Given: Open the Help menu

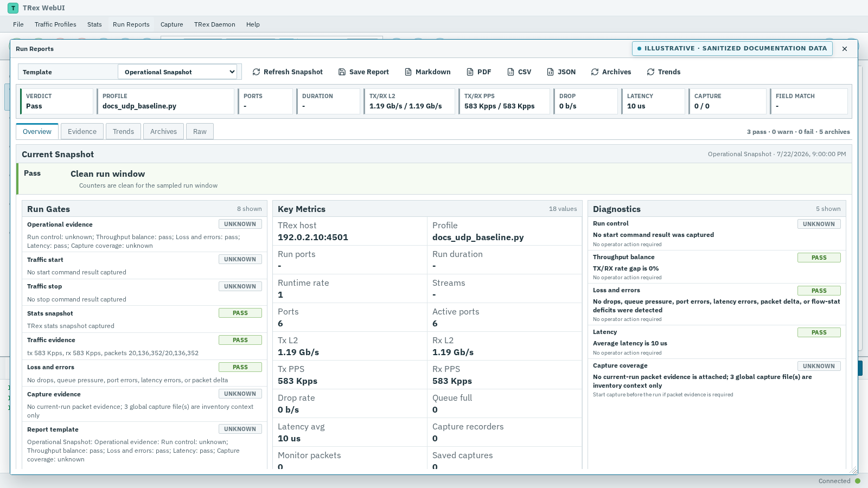Looking at the screenshot, I should pos(253,24).
